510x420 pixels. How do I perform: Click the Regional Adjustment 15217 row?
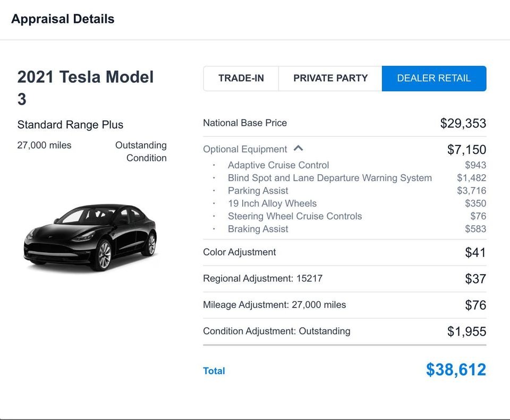pos(344,279)
